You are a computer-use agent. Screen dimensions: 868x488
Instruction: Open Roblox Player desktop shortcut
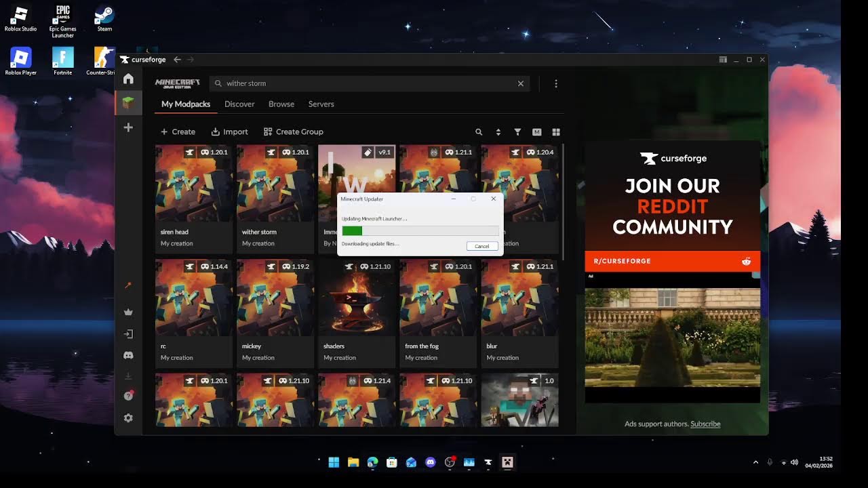tap(20, 61)
